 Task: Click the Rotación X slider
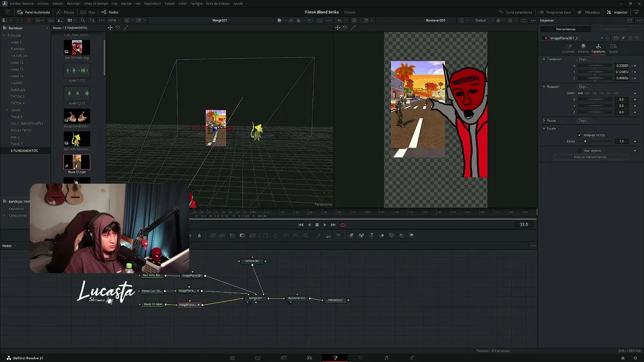coord(596,100)
